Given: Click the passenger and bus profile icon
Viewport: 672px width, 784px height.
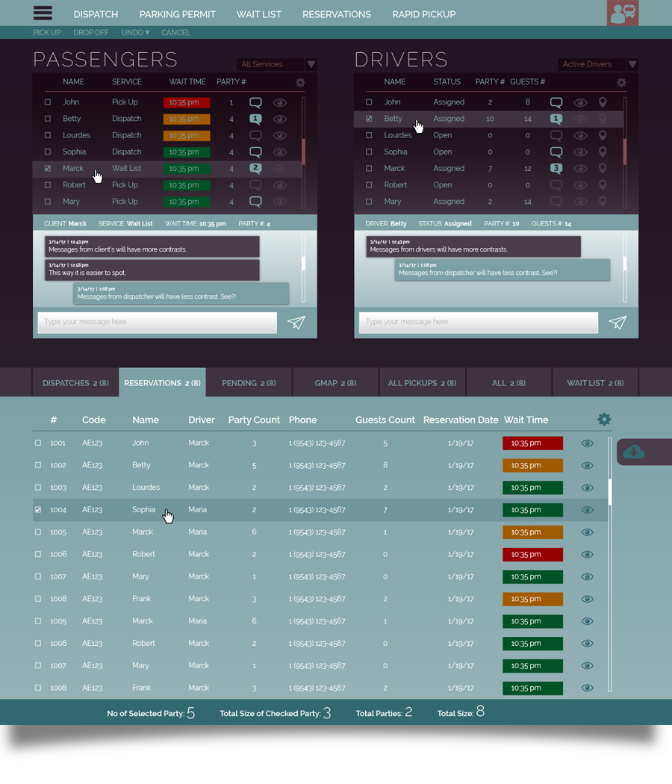Looking at the screenshot, I should [x=623, y=13].
